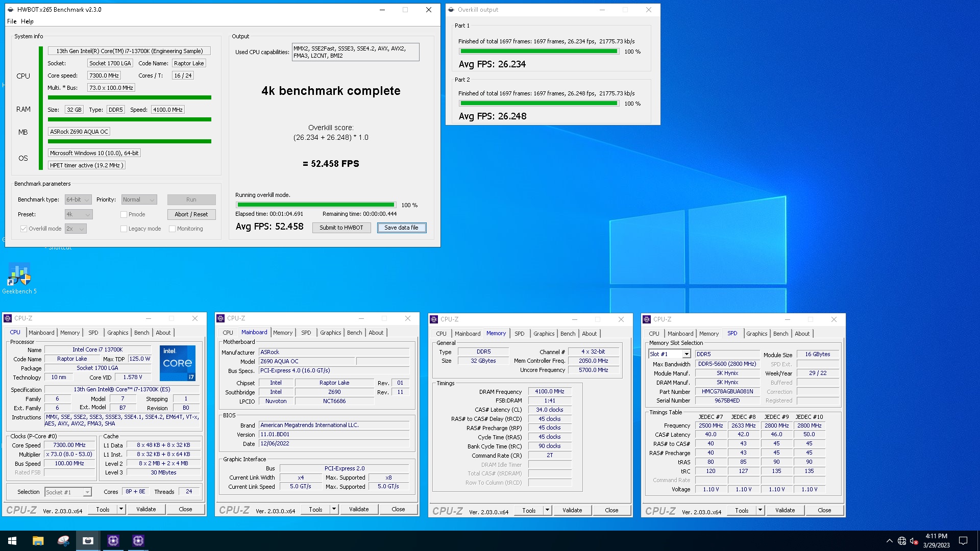Expand Tools arrow in CPU window
This screenshot has height=551, width=980.
(x=121, y=509)
